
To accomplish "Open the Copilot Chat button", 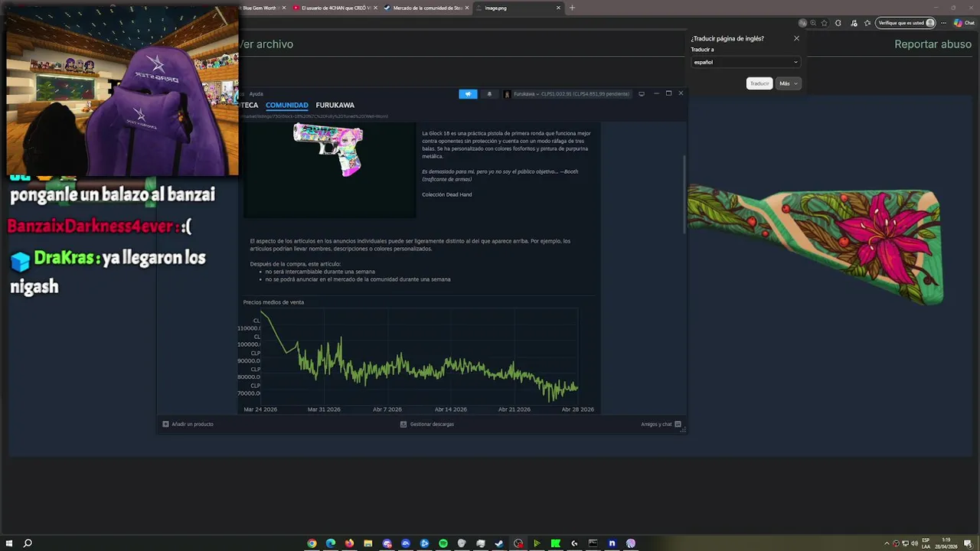I will [963, 23].
